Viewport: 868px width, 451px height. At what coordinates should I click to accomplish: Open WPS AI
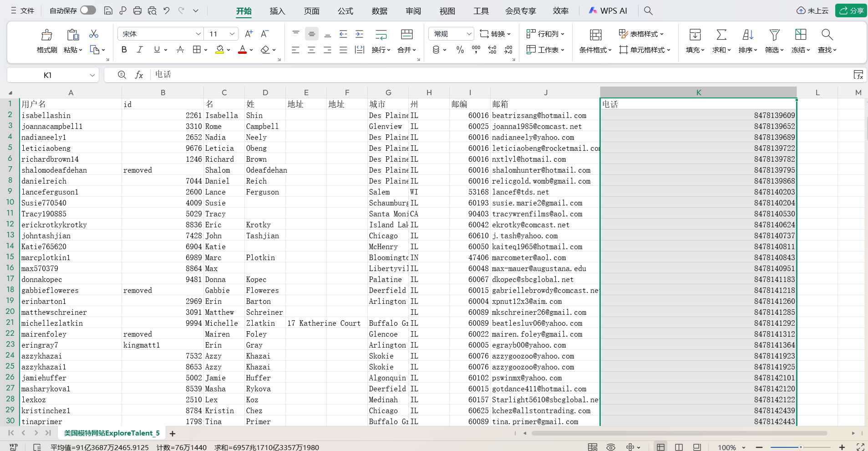pos(608,10)
